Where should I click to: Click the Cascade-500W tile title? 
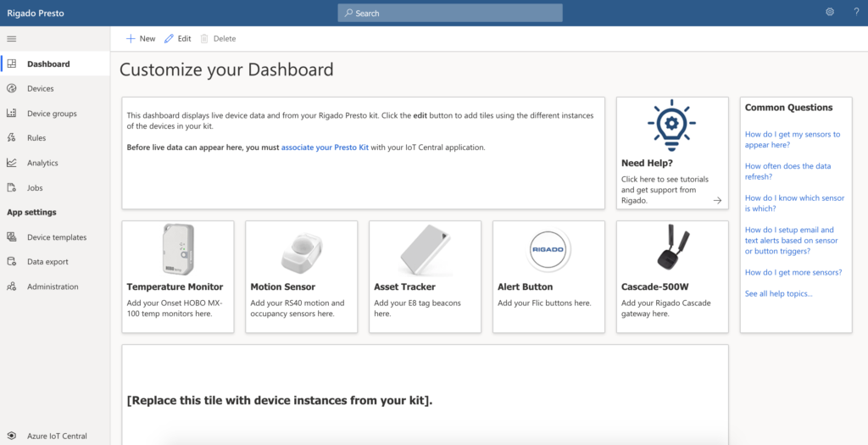tap(655, 286)
